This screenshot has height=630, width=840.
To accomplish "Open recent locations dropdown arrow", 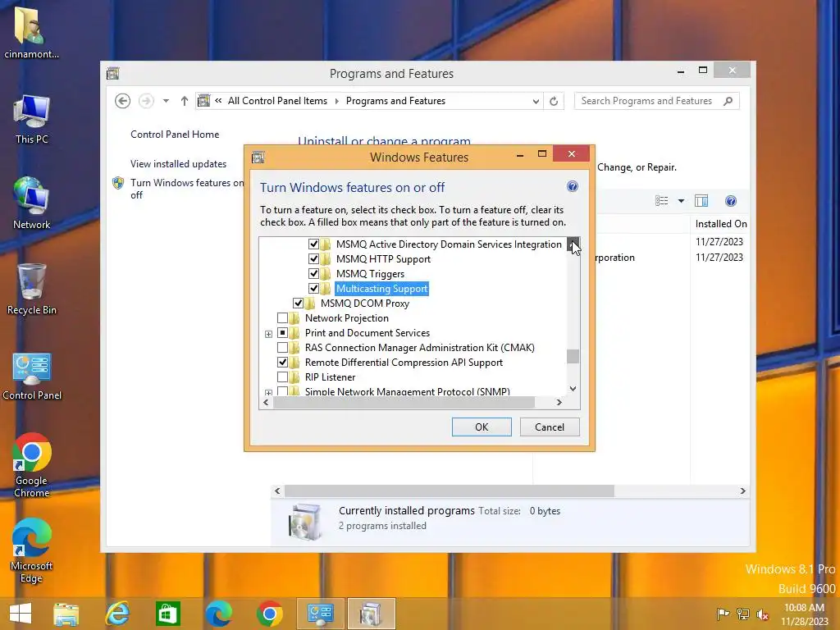I will (x=166, y=101).
